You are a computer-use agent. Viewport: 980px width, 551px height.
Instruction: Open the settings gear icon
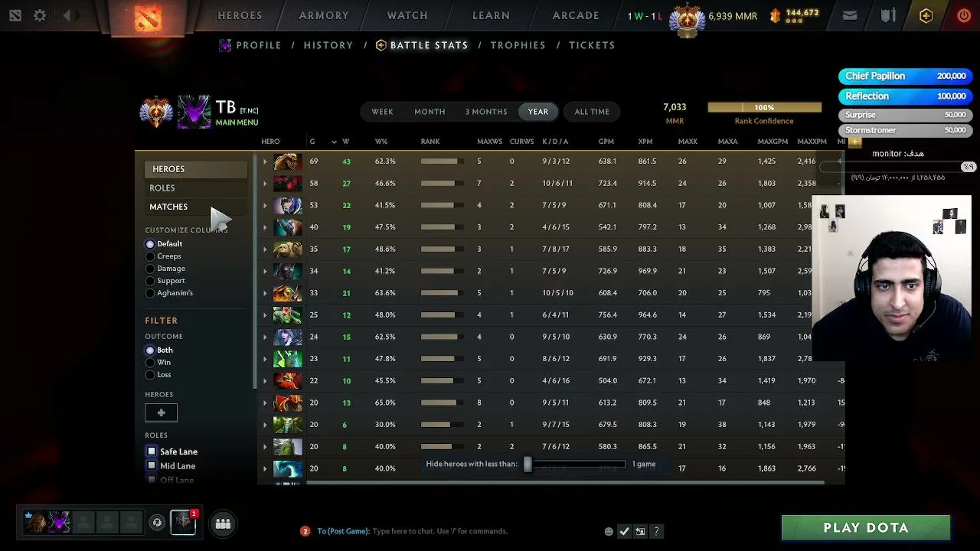tap(40, 15)
